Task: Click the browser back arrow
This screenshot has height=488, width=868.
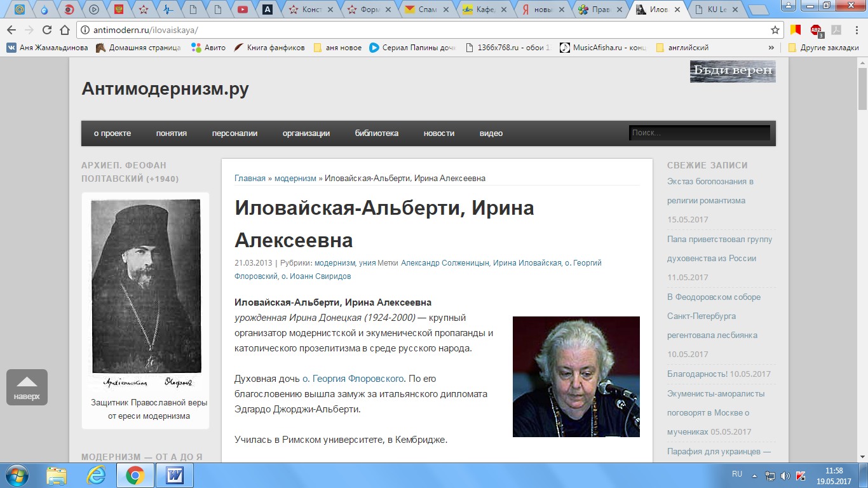Action: [x=11, y=30]
